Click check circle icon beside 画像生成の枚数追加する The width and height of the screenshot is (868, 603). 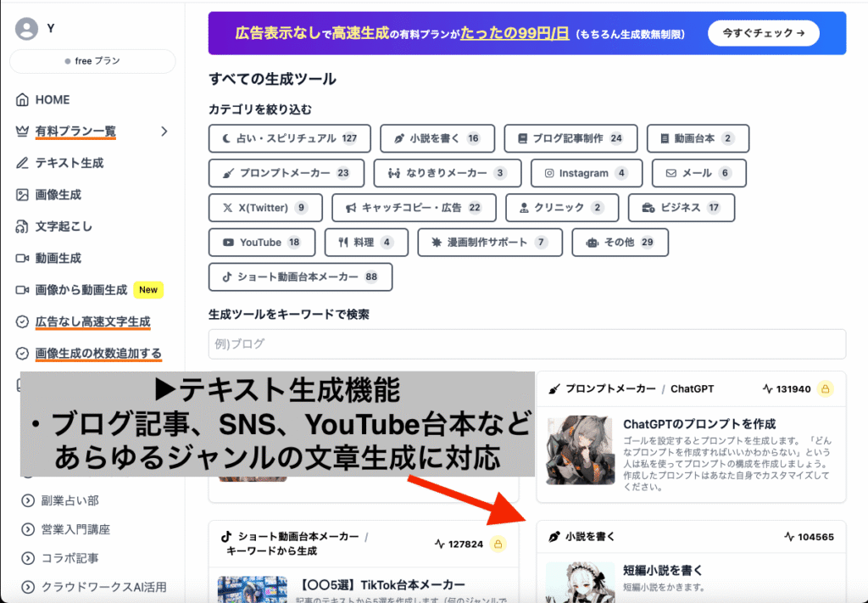[x=22, y=354]
